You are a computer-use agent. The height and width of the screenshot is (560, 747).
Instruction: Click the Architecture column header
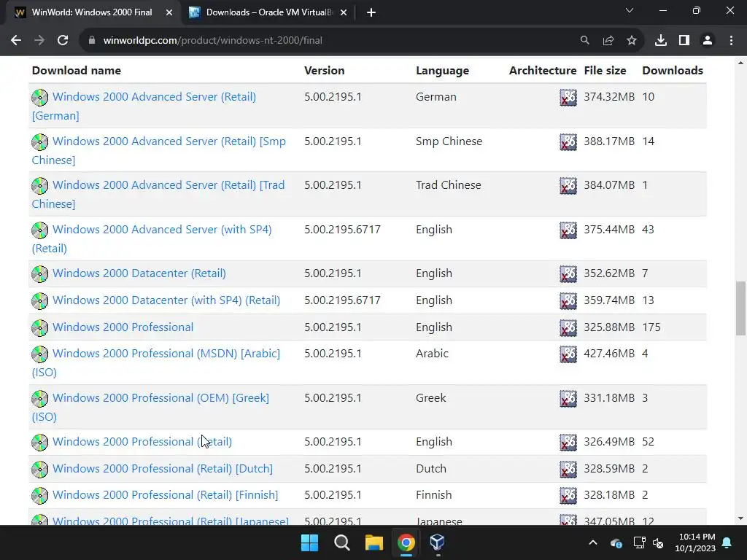pyautogui.click(x=543, y=71)
